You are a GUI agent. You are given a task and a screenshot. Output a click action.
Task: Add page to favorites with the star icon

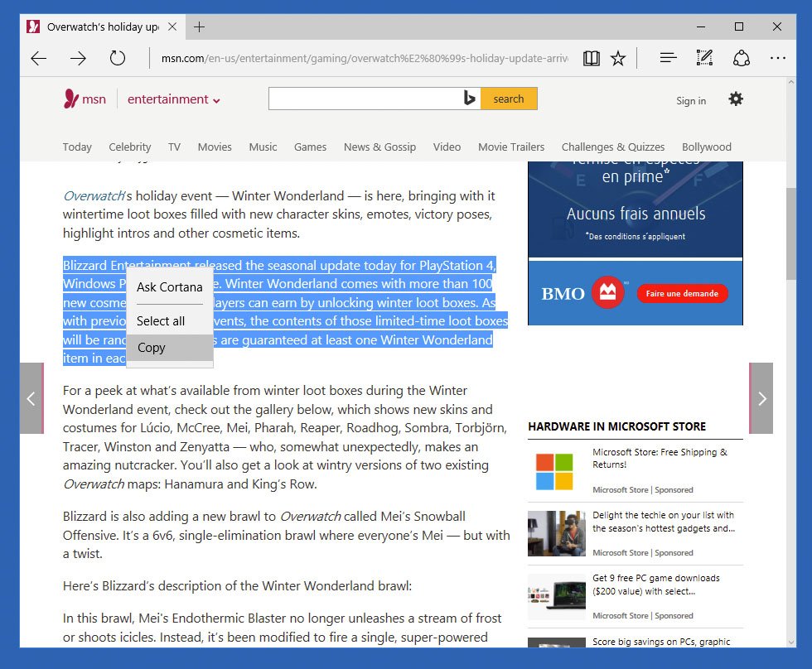[618, 58]
